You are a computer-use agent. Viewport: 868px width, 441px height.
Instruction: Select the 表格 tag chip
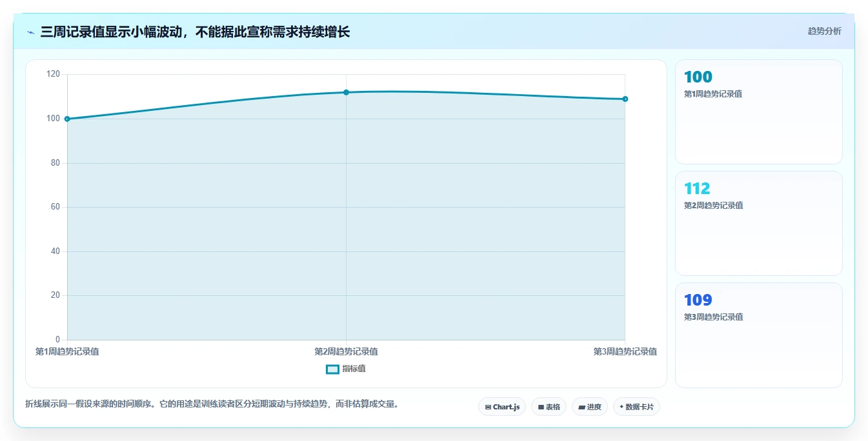tap(549, 407)
